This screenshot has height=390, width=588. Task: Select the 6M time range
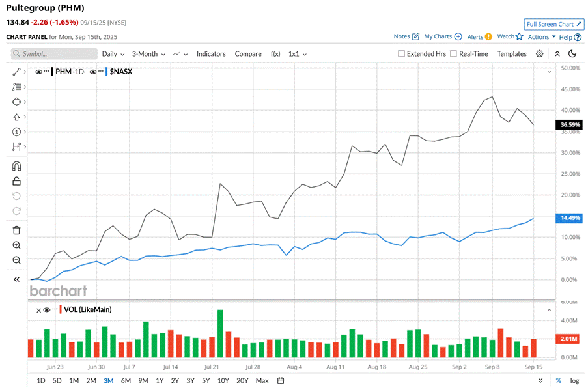(126, 381)
